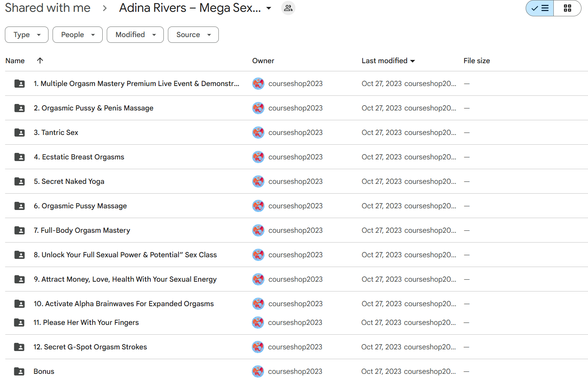The height and width of the screenshot is (382, 588).
Task: Switch to grid layout view
Action: pos(567,8)
